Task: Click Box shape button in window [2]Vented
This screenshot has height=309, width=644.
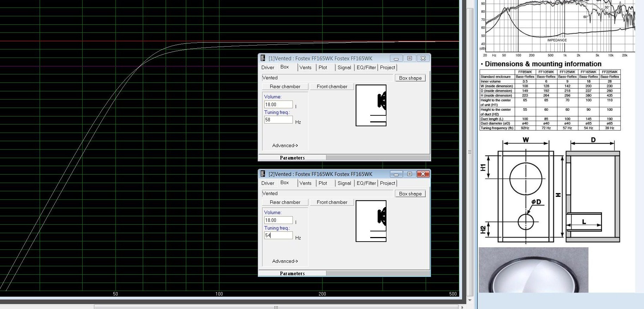Action: pyautogui.click(x=410, y=194)
